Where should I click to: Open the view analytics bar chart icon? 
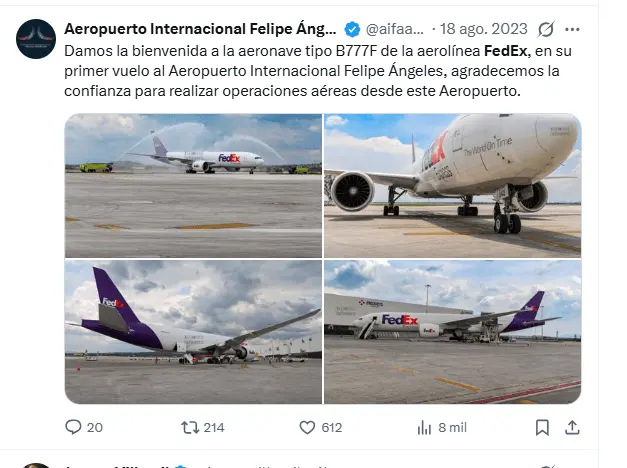pyautogui.click(x=424, y=427)
